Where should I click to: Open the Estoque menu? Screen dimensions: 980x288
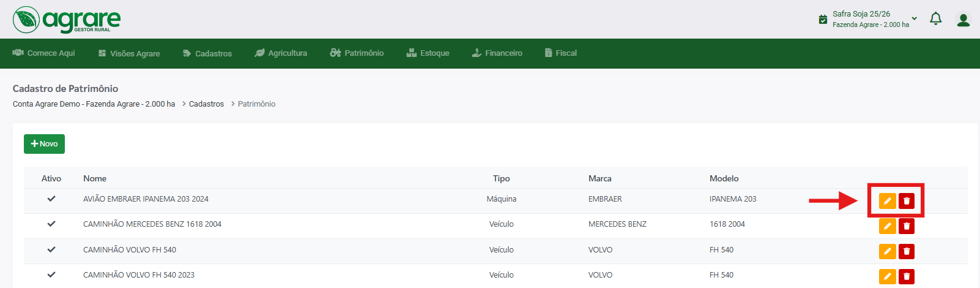click(x=428, y=53)
